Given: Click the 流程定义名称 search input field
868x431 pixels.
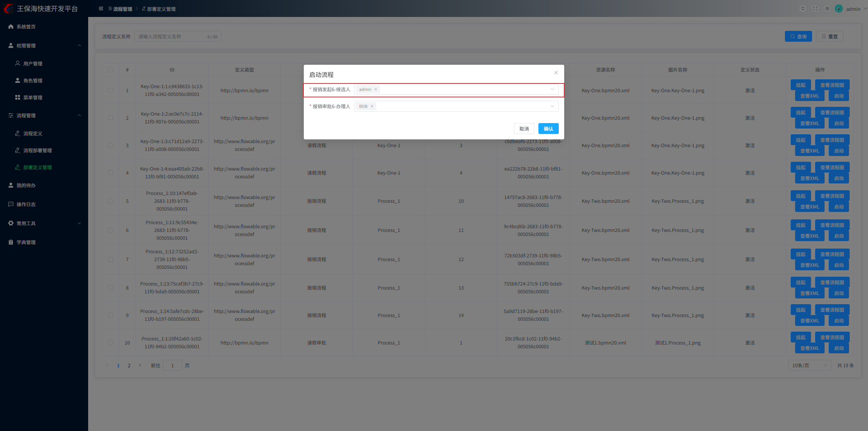Looking at the screenshot, I should (x=171, y=37).
